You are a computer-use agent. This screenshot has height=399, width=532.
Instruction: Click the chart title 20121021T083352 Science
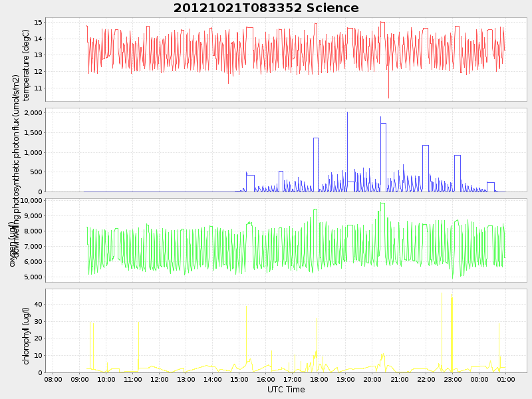[x=266, y=8]
